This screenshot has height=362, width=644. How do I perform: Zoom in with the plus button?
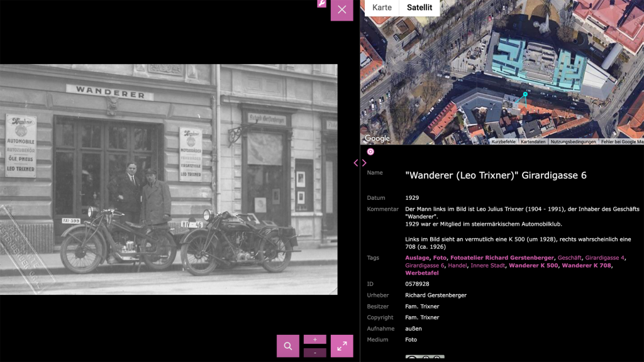click(x=315, y=339)
